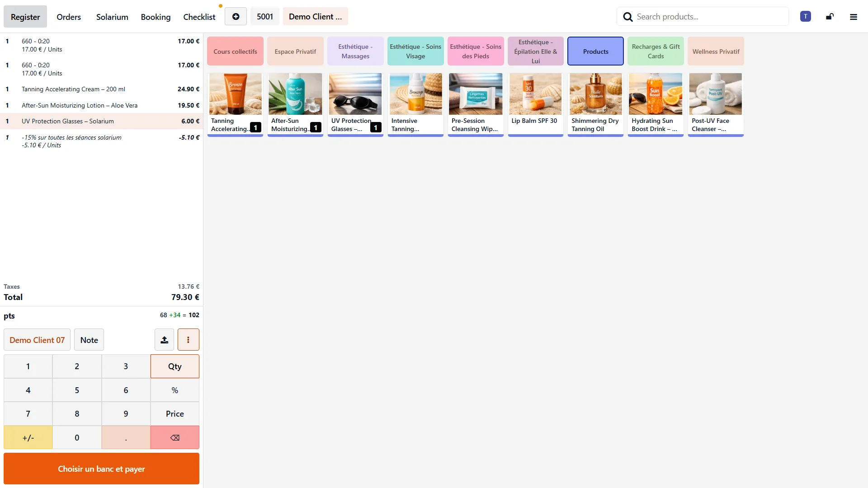Add Pre-Session Cleansing Wipes tile
This screenshot has width=868, height=488.
click(476, 104)
